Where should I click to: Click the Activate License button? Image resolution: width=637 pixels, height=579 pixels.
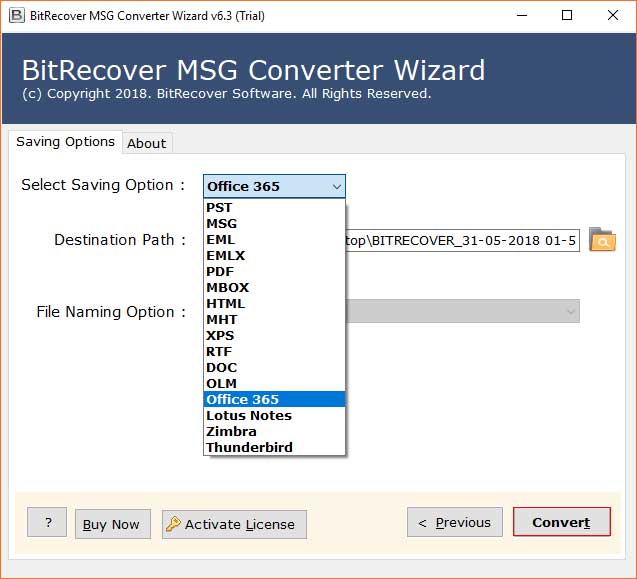pyautogui.click(x=234, y=524)
